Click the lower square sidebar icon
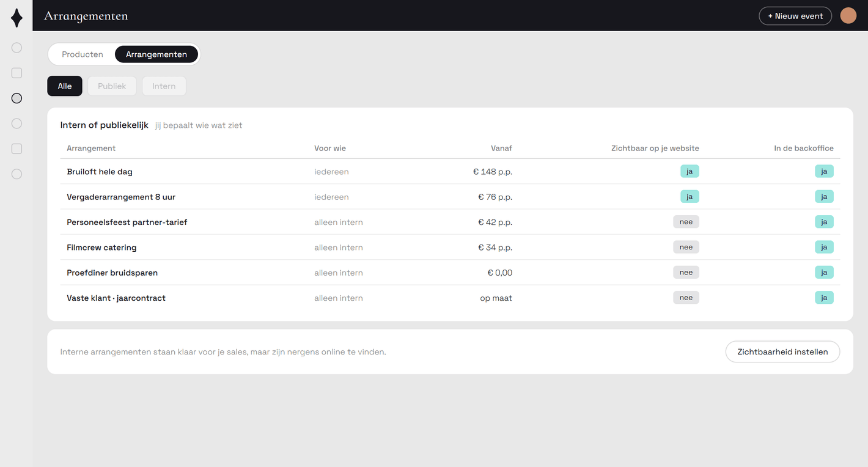This screenshot has height=467, width=868. [17, 149]
